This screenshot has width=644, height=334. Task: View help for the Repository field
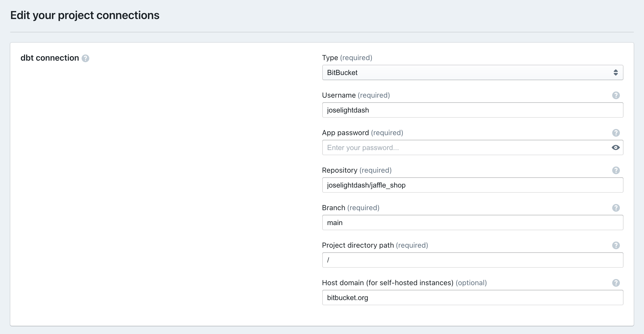click(616, 170)
